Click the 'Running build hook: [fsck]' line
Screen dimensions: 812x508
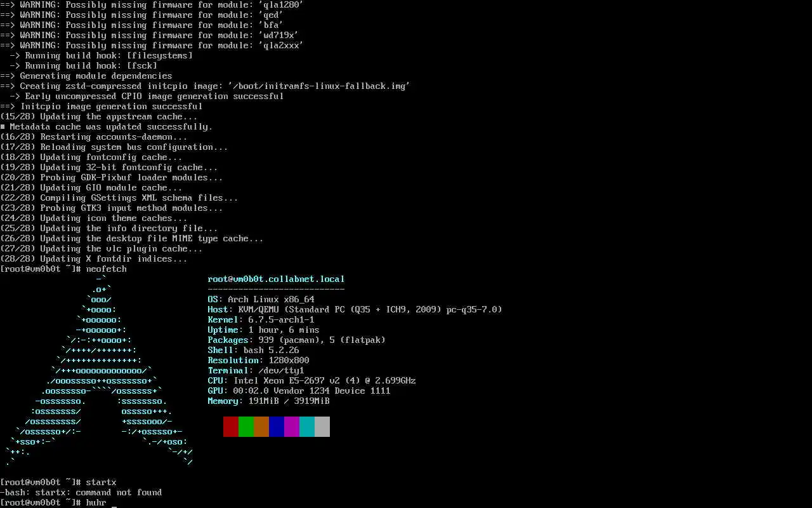point(84,66)
